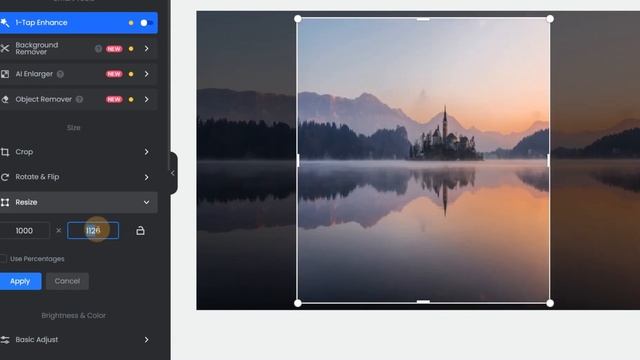Click the Basic Adjust sliders icon
This screenshot has width=640, height=360.
(5, 340)
